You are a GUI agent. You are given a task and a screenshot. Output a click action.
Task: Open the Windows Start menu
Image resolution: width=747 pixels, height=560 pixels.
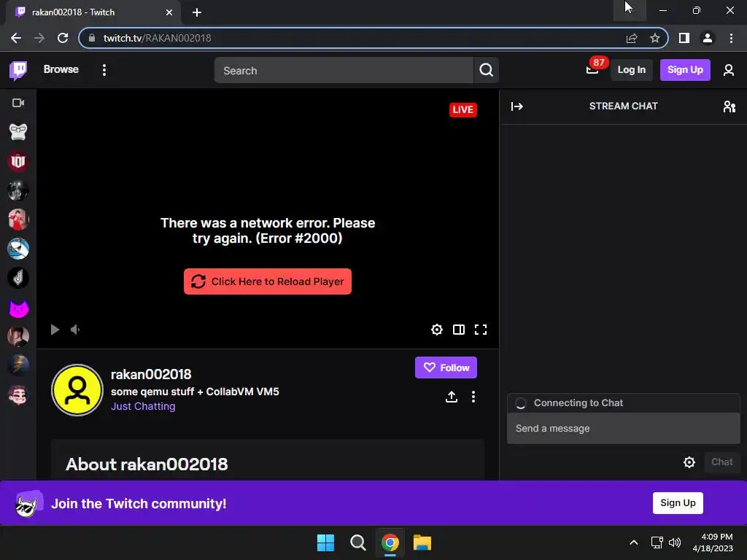[326, 542]
